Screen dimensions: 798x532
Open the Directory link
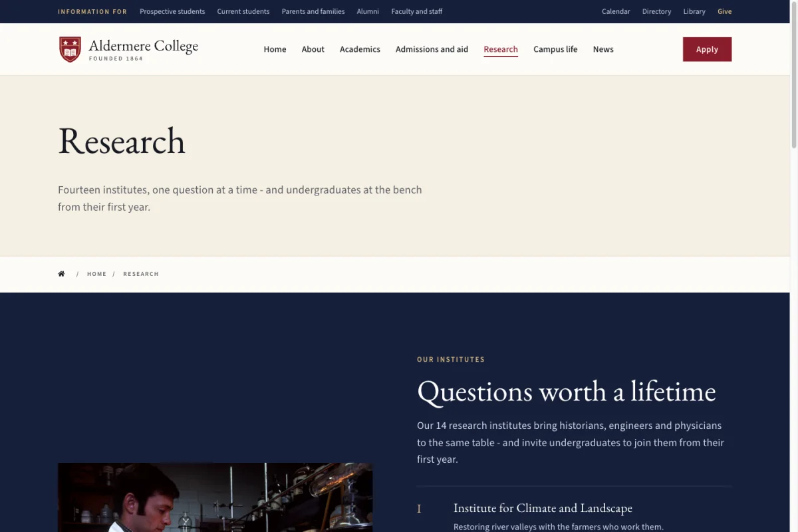[x=656, y=11]
